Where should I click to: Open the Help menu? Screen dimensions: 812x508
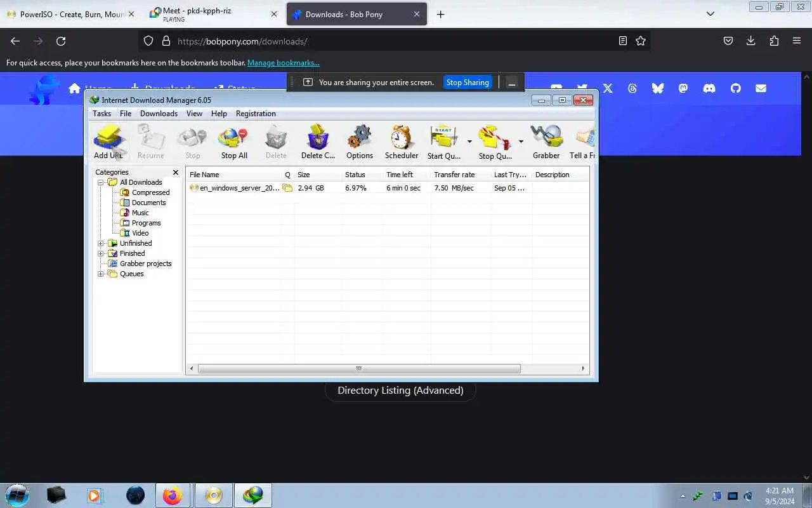(x=219, y=114)
